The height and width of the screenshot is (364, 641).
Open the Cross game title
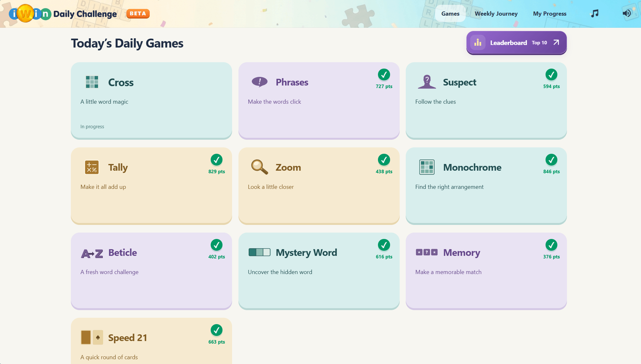click(121, 82)
